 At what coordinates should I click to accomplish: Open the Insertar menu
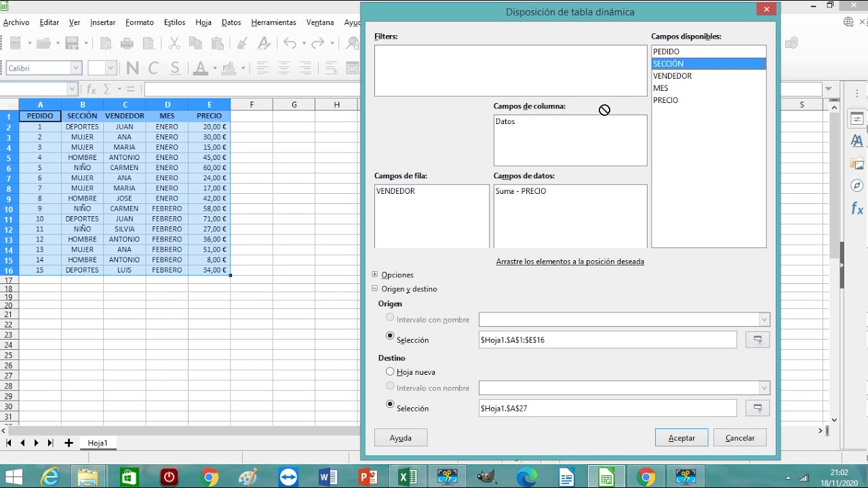click(x=102, y=22)
